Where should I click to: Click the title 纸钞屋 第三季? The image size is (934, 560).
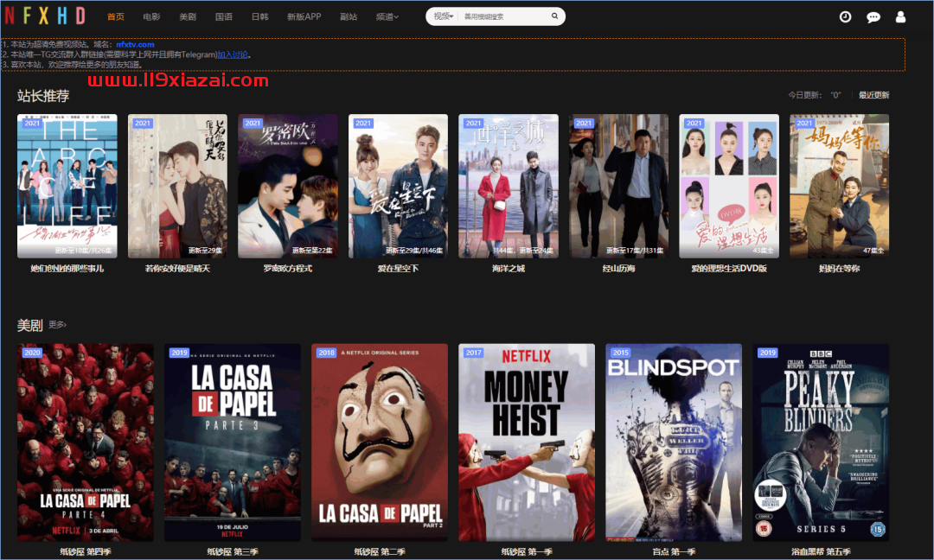click(x=233, y=551)
